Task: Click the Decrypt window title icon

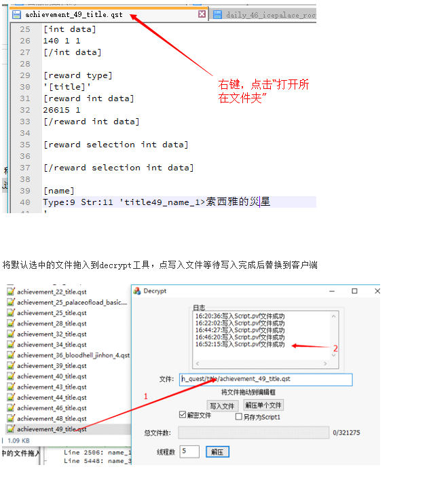Action: click(x=136, y=291)
